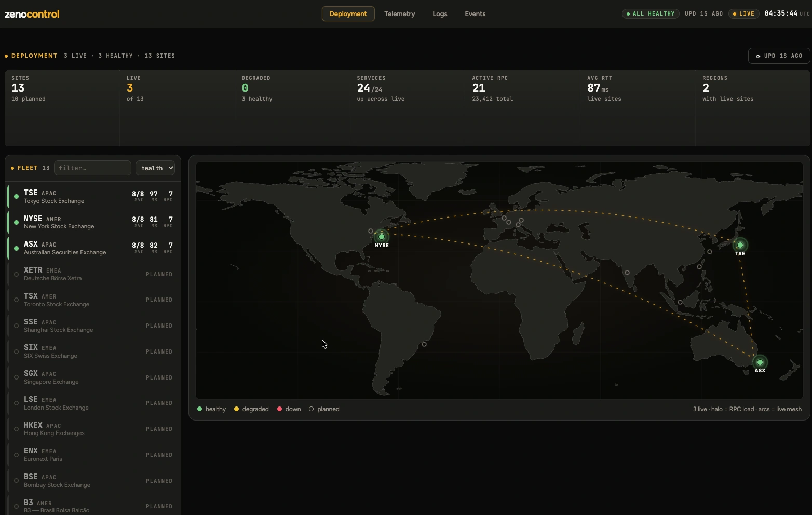Click the SITES 13 stat card

62,109
